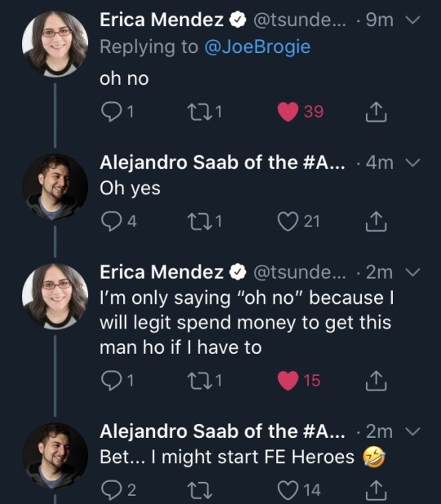Open Erica Mendez's avatar on the first tweet
Screen dimensions: 441x504
55,44
